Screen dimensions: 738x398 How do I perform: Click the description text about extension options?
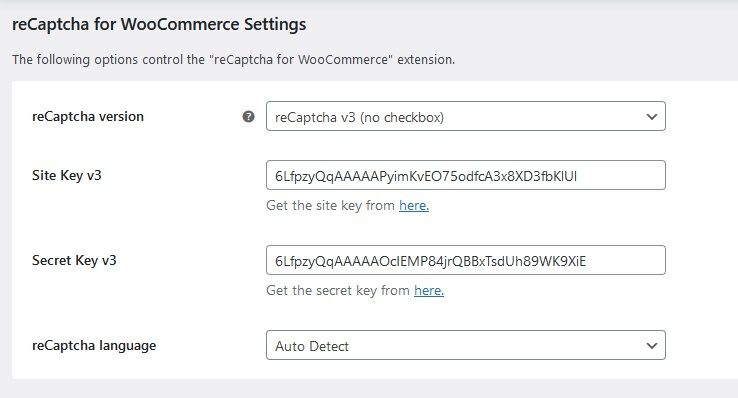pos(233,60)
